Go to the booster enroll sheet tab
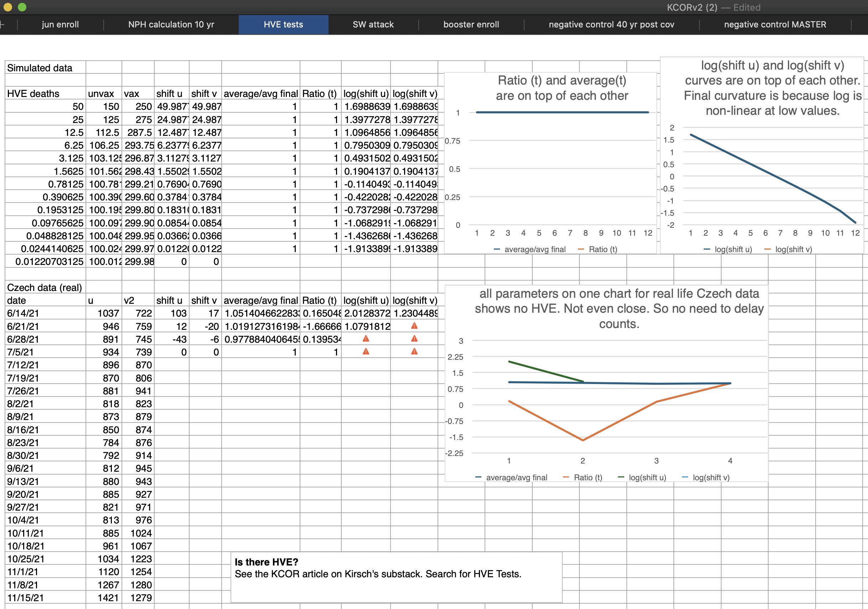 (471, 25)
